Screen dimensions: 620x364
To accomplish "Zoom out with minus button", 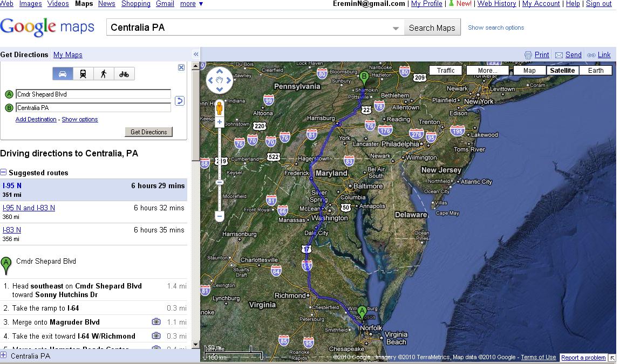I will coord(220,216).
